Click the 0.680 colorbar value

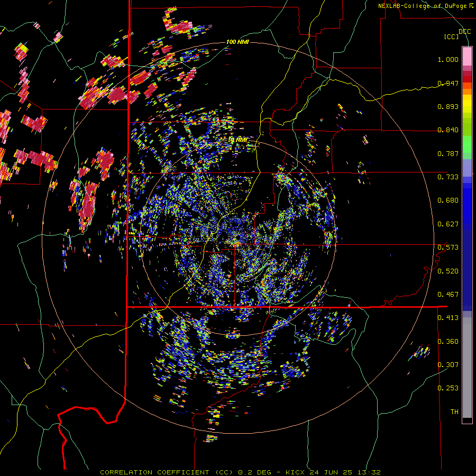pos(448,200)
